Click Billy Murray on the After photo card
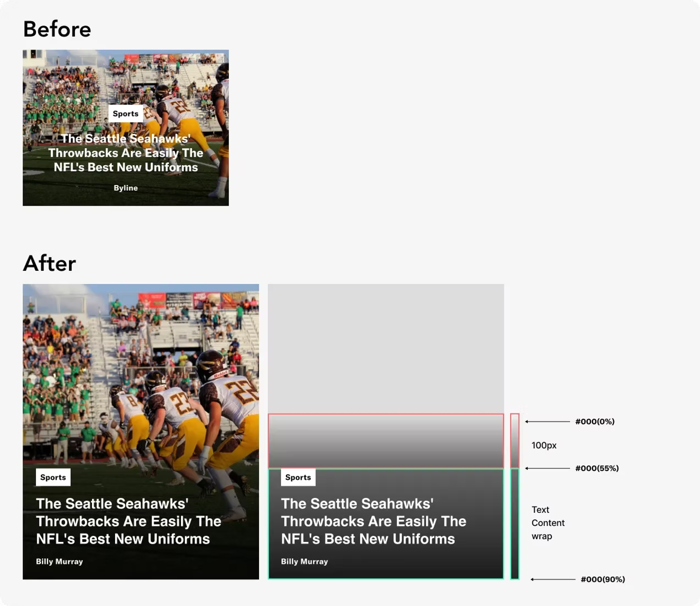 59,561
